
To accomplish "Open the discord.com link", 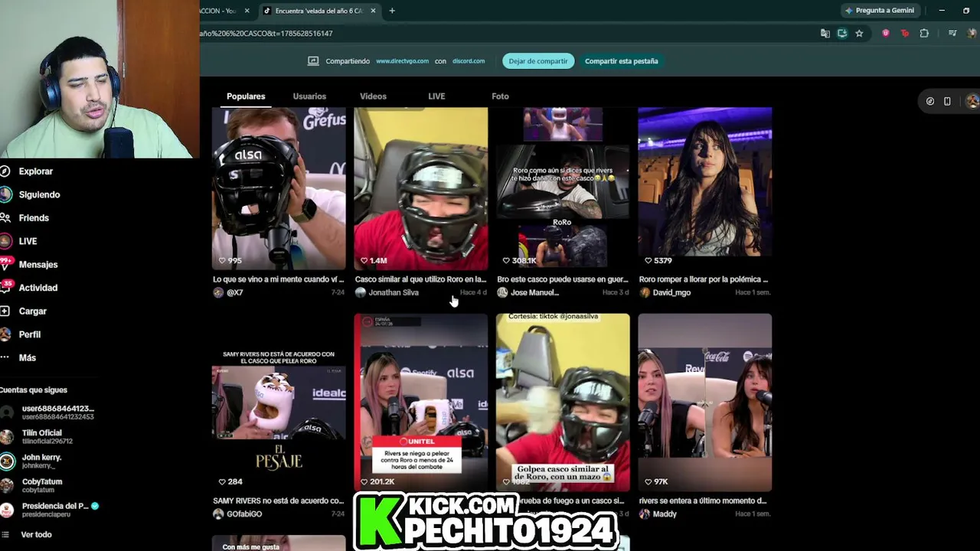I will tap(469, 61).
